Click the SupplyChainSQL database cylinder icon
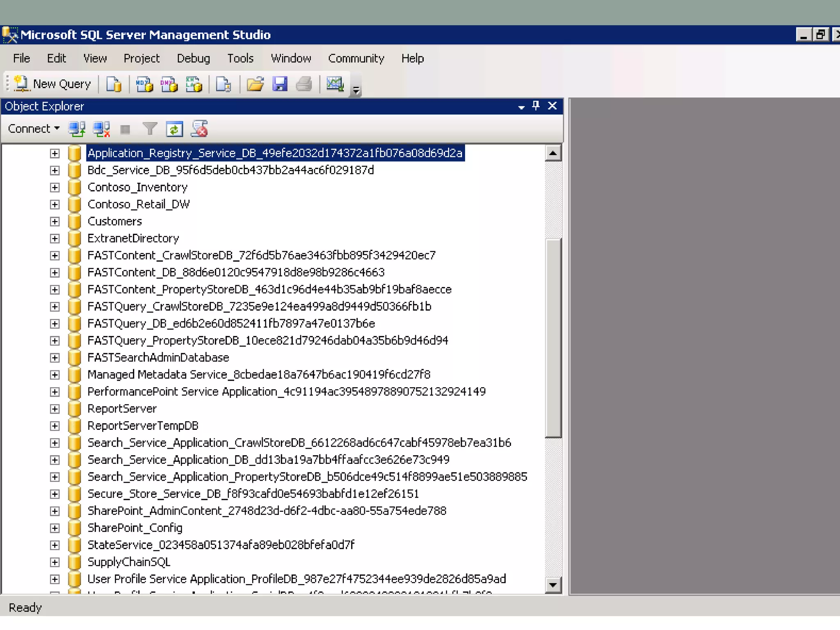The width and height of the screenshot is (840, 630). click(x=74, y=562)
